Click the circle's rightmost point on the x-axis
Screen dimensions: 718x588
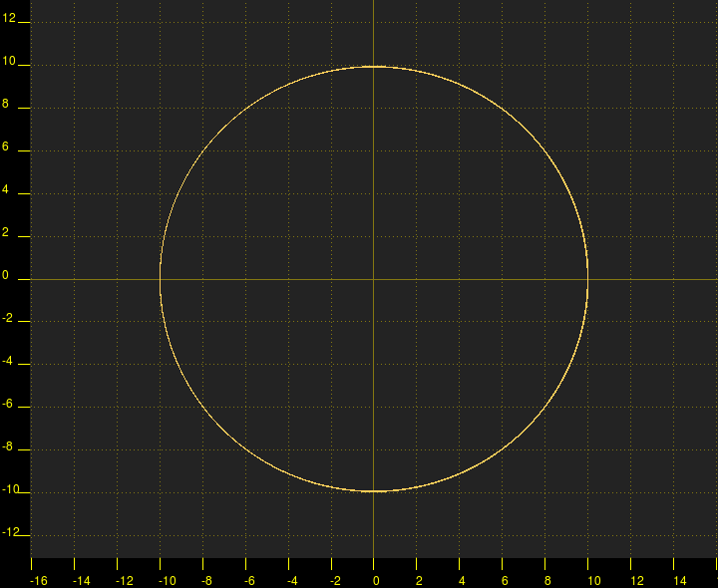point(587,279)
